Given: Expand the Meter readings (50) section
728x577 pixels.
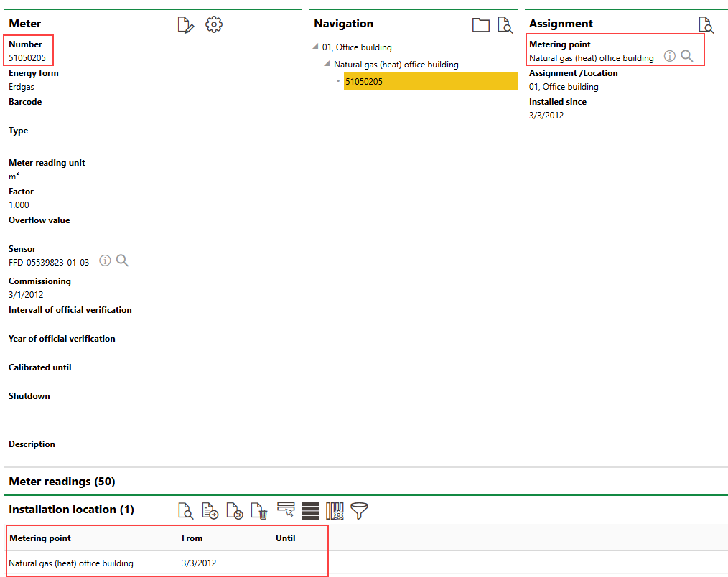Looking at the screenshot, I should [62, 481].
